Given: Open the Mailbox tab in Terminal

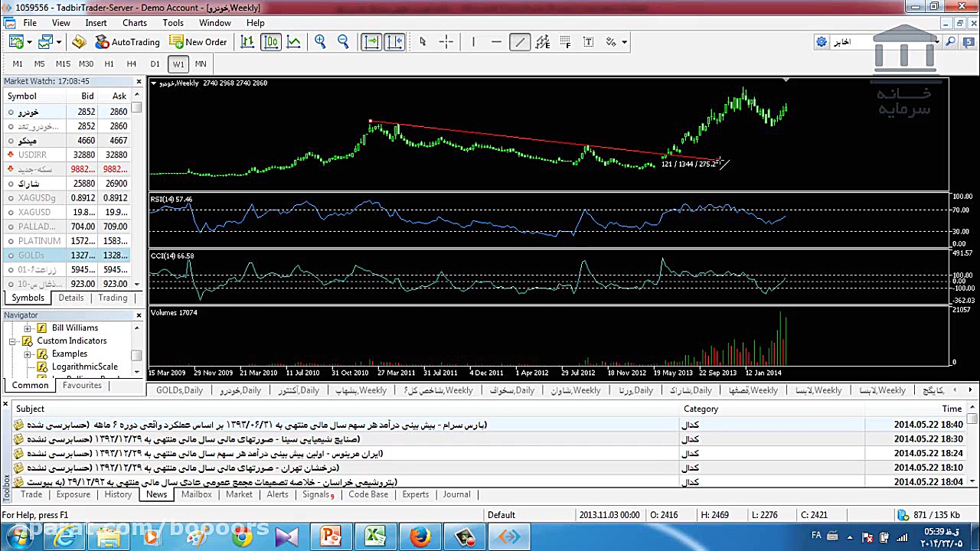Looking at the screenshot, I should [196, 494].
